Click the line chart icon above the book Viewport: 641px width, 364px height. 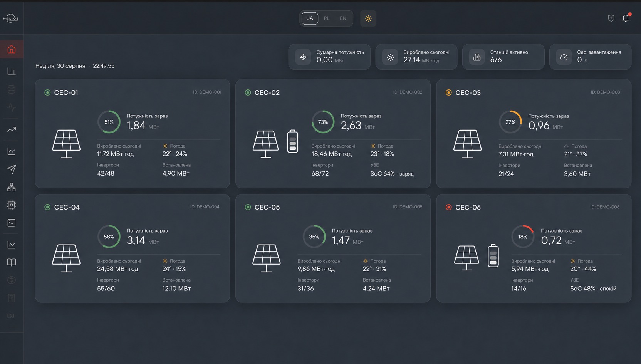click(12, 245)
